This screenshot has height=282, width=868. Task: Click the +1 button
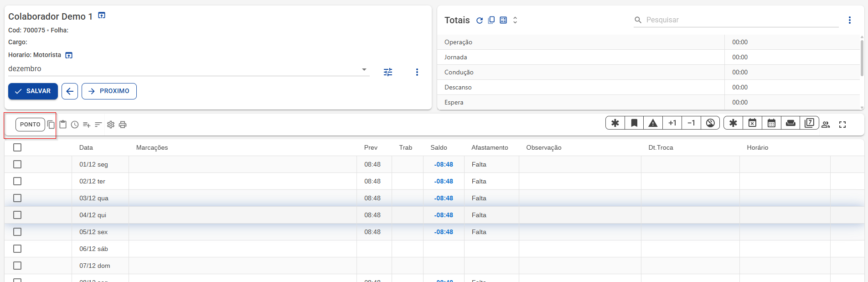(672, 123)
